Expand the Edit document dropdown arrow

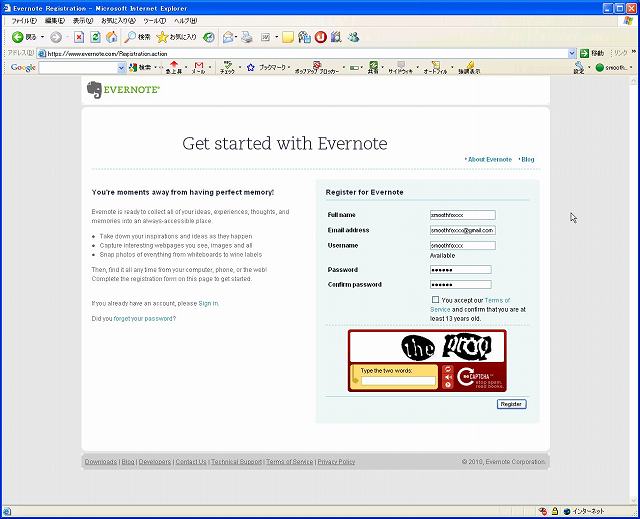(276, 38)
